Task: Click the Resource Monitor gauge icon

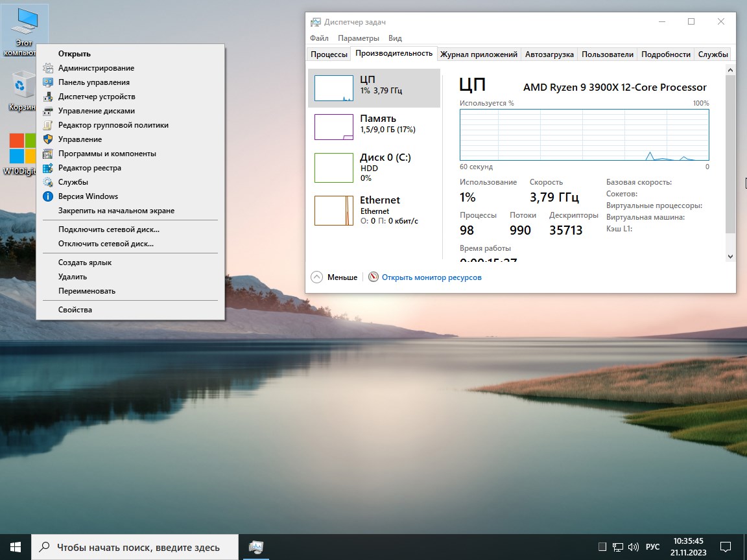Action: coord(373,277)
